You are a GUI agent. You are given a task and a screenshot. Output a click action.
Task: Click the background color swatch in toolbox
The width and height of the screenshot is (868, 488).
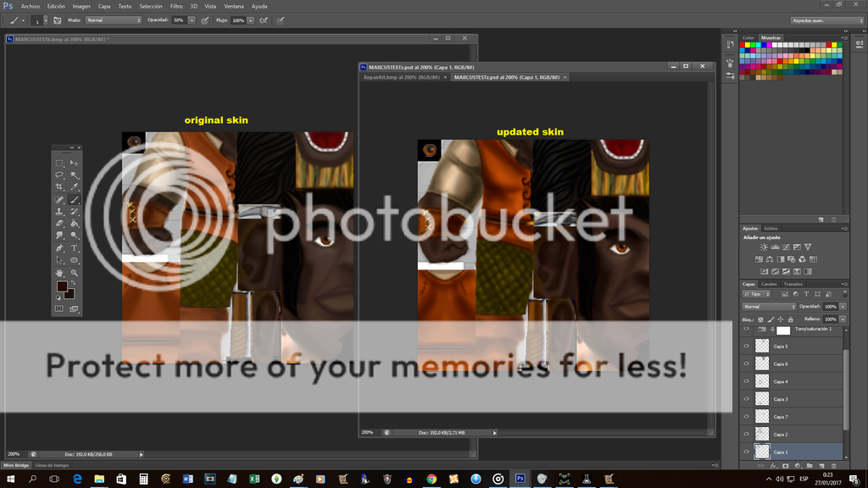pyautogui.click(x=71, y=295)
